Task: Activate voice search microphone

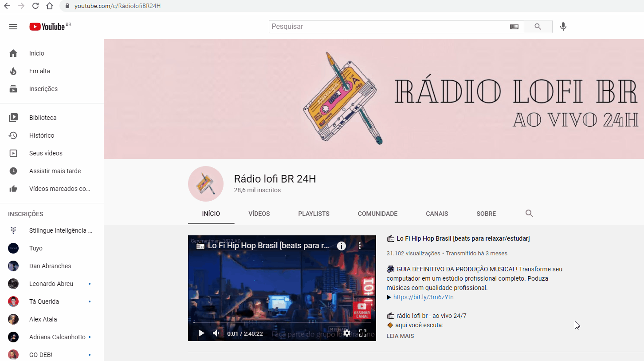Action: coord(563,27)
